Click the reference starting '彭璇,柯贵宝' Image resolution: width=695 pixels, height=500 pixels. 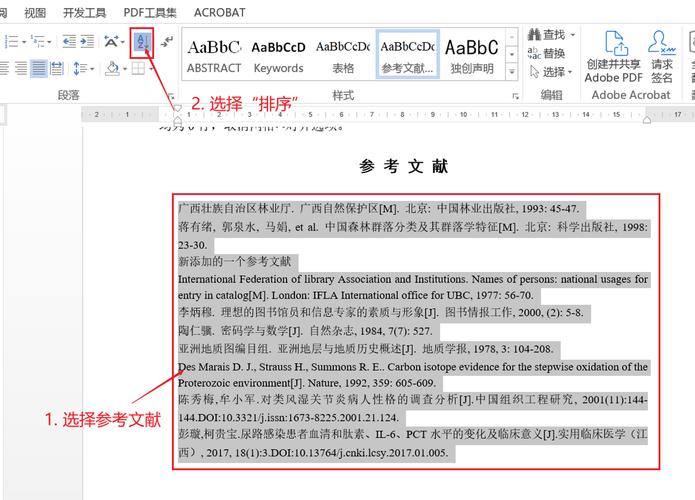click(413, 443)
